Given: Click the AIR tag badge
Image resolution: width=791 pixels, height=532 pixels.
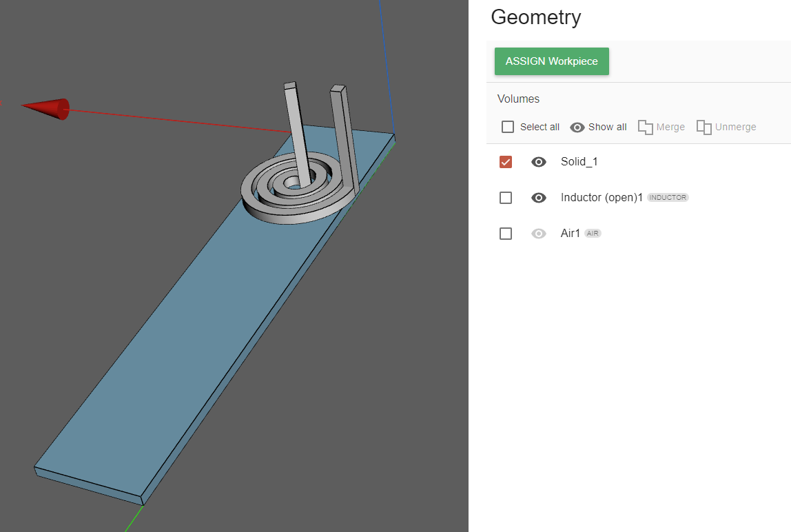Looking at the screenshot, I should tap(593, 234).
